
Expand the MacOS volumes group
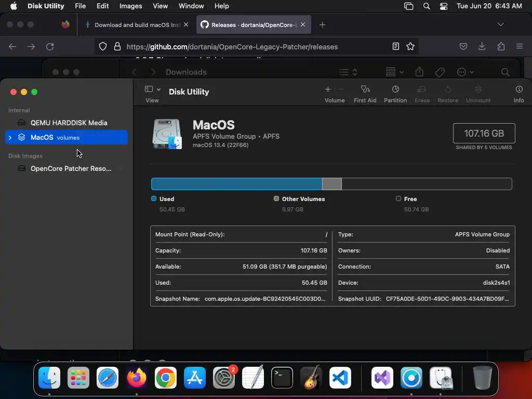tap(10, 137)
